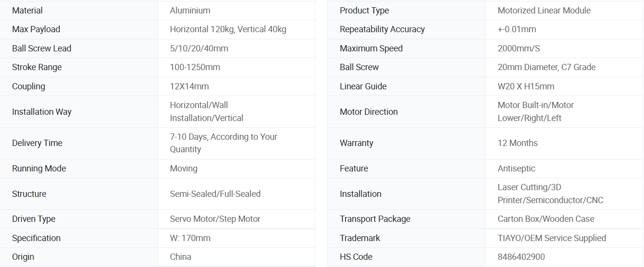
Task: Click the "Installation Way" row label
Action: (x=42, y=112)
